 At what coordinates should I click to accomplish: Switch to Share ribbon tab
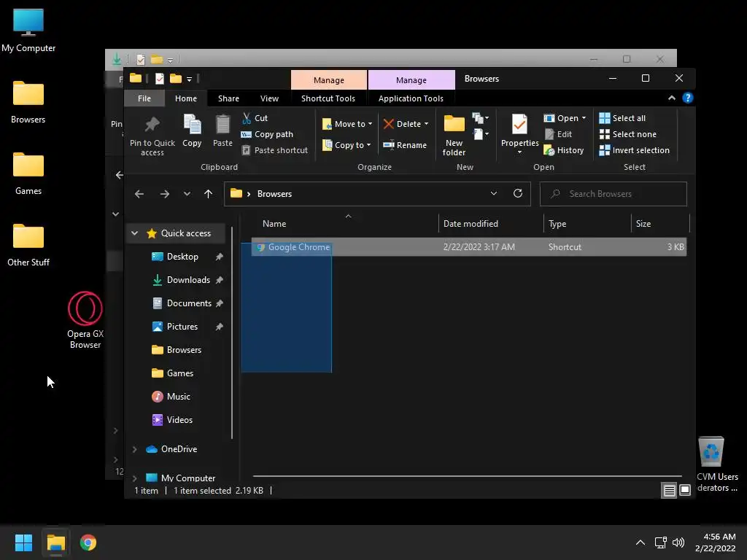[x=228, y=98]
